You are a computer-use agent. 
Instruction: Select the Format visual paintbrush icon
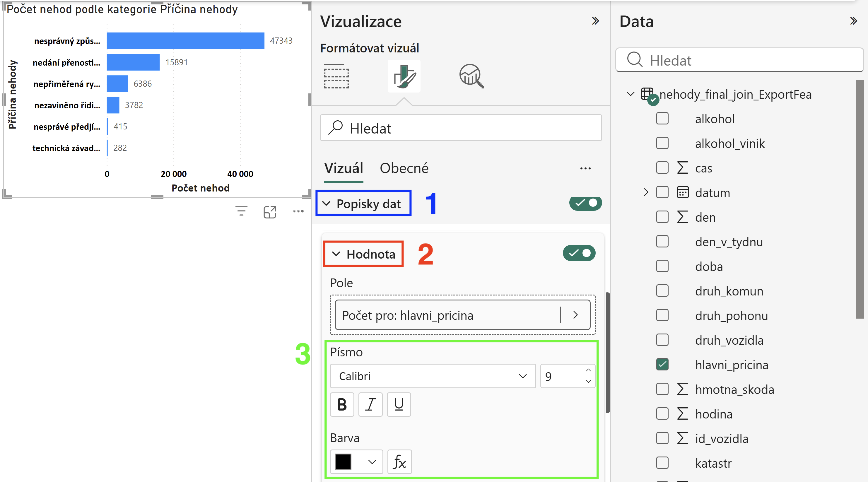point(404,76)
